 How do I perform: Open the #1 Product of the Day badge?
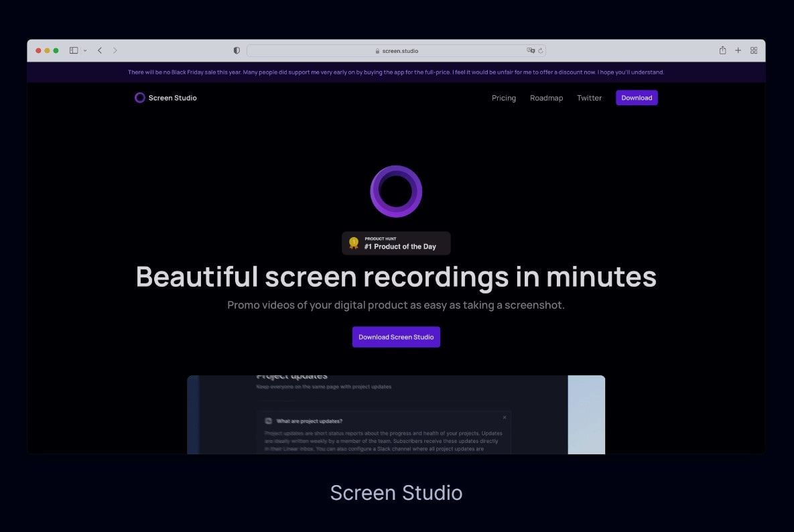pyautogui.click(x=396, y=243)
